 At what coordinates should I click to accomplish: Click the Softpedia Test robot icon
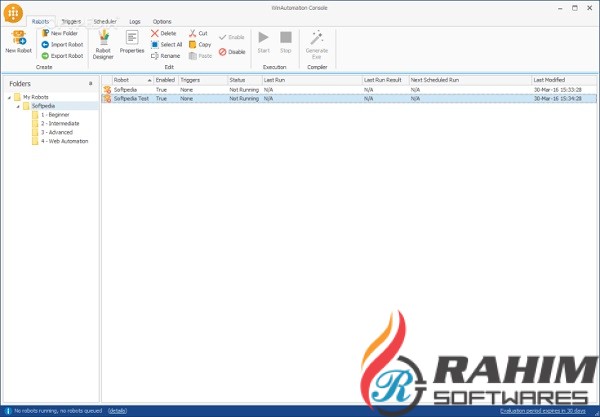pyautogui.click(x=107, y=99)
